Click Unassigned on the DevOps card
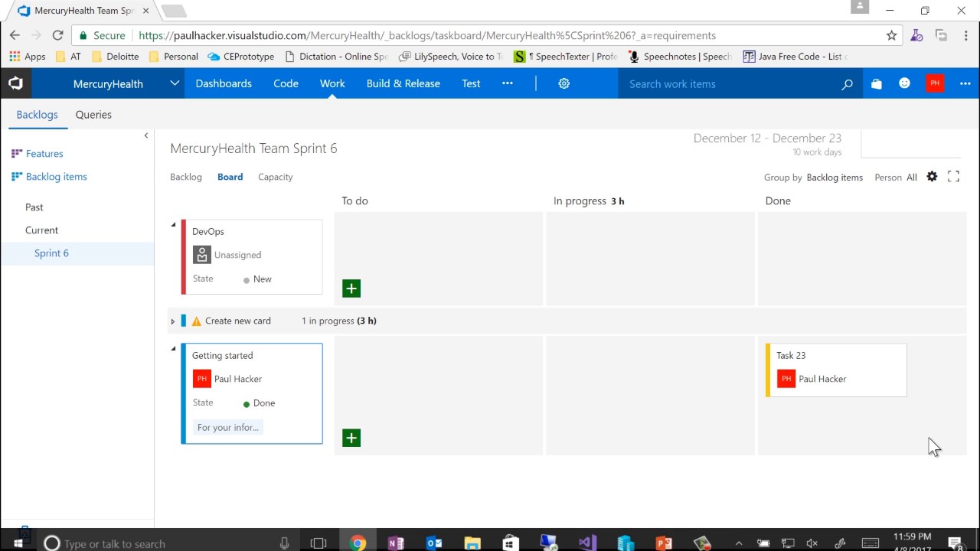 coord(237,255)
